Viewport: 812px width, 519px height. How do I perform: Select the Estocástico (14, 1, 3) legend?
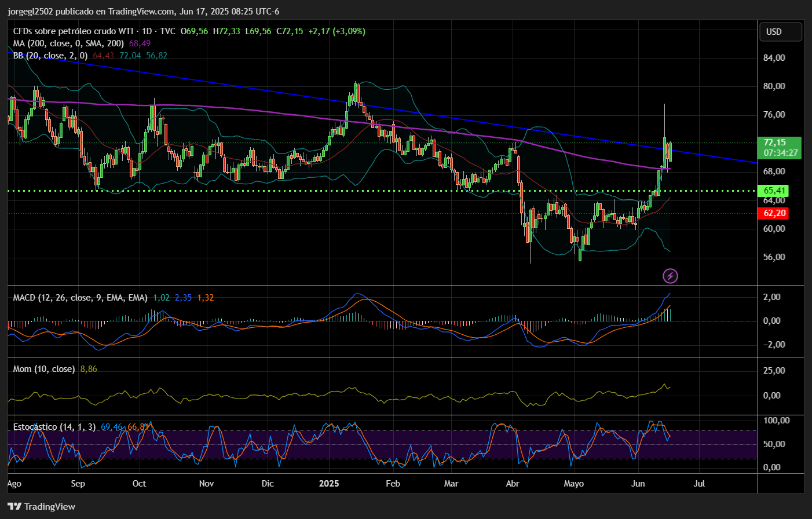tap(54, 427)
